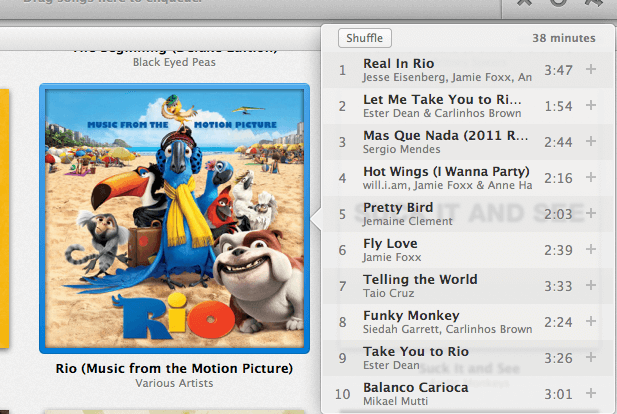The width and height of the screenshot is (617, 414).
Task: Click duration 2:03 of Pretty Bird
Action: [558, 214]
